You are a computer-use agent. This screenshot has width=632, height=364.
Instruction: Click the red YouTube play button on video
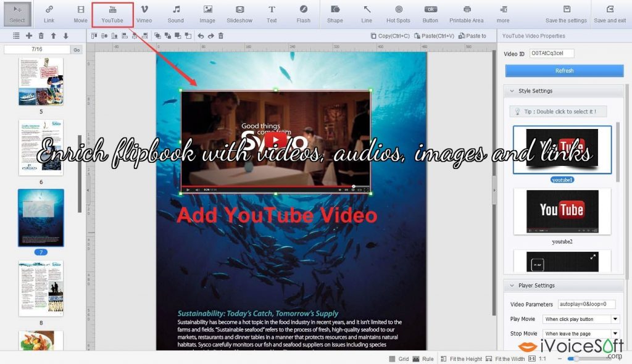[x=276, y=140]
